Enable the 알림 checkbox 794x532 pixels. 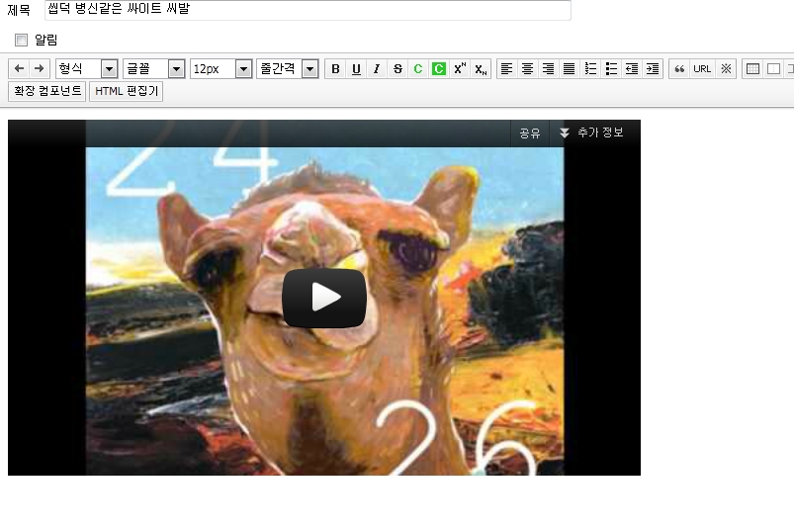pyautogui.click(x=22, y=40)
